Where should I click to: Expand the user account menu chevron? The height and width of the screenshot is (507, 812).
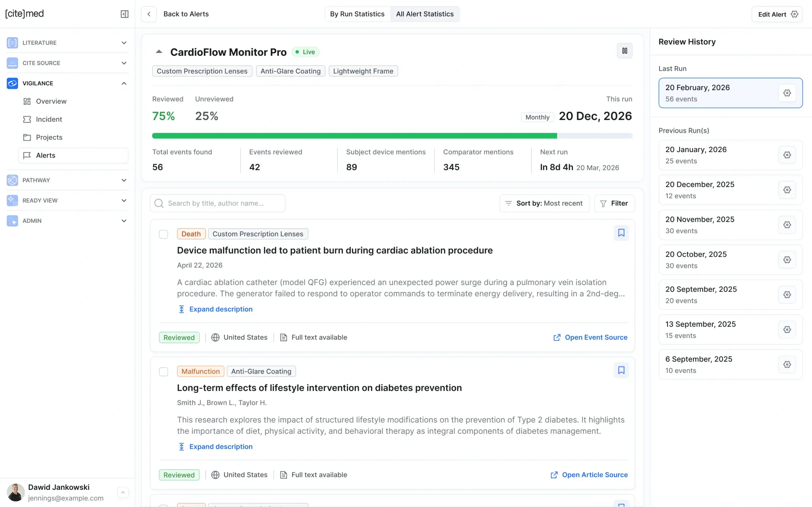[123, 492]
